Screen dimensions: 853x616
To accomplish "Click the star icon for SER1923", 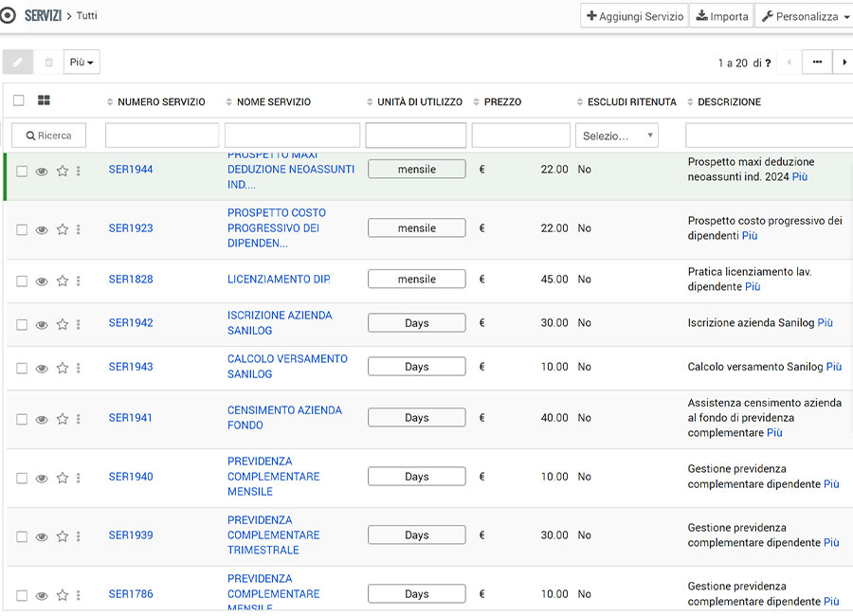I will [x=63, y=229].
